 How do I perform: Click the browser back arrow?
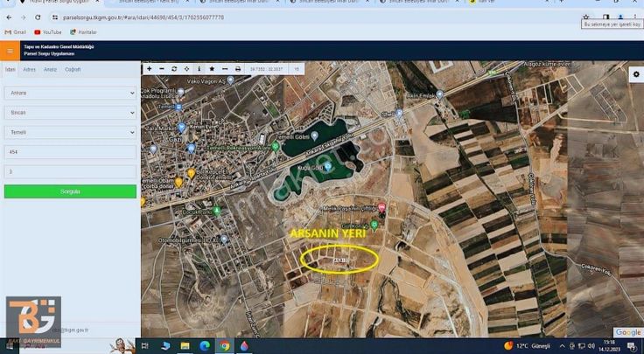point(9,17)
